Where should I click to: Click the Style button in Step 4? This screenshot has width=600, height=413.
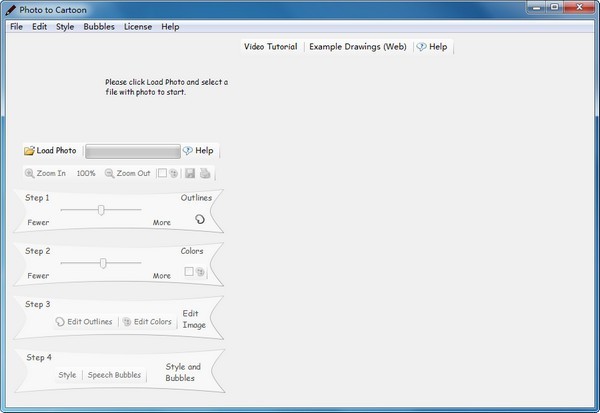point(67,375)
